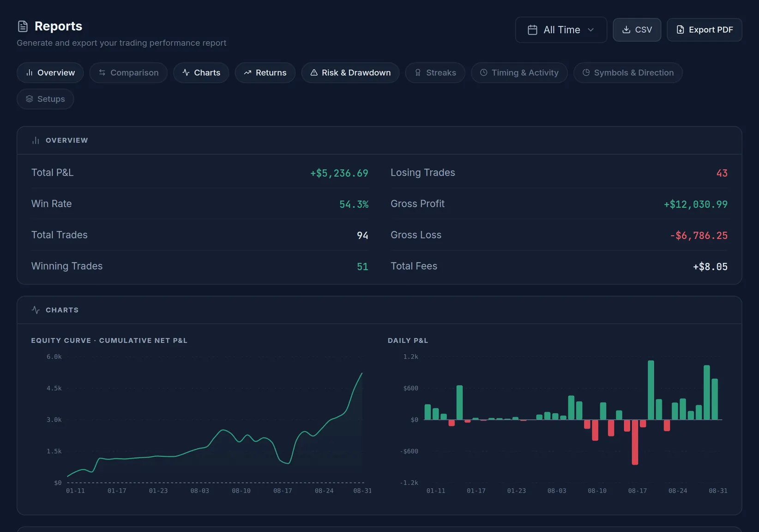Click the 6.0k label on the equity curve axis

[54, 357]
